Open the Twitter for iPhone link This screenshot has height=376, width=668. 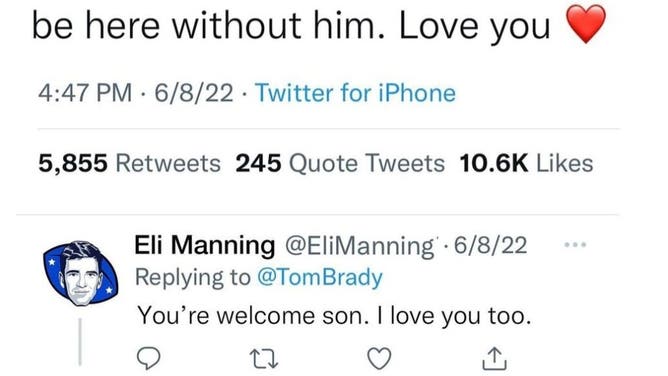tap(355, 93)
